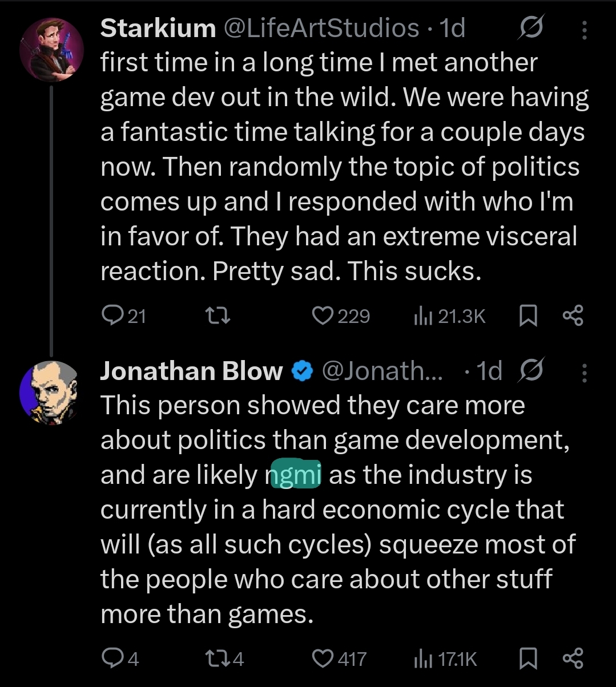616x687 pixels.
Task: Open Jonathan Blow's profile name link
Action: [x=191, y=371]
